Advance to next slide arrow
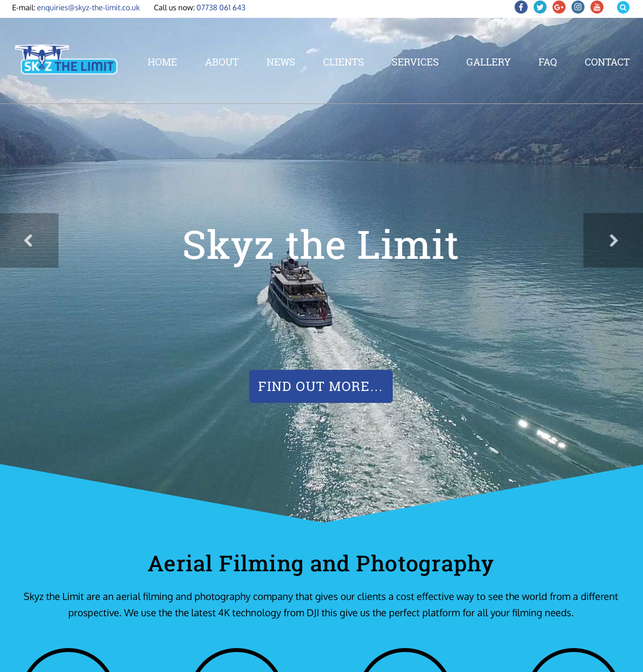The image size is (643, 672). 613,240
